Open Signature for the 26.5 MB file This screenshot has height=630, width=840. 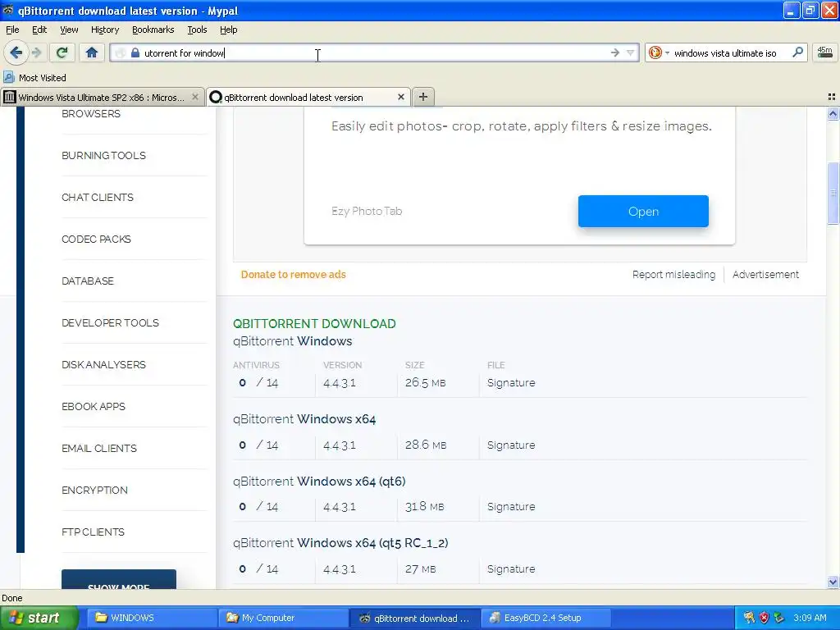pyautogui.click(x=511, y=382)
